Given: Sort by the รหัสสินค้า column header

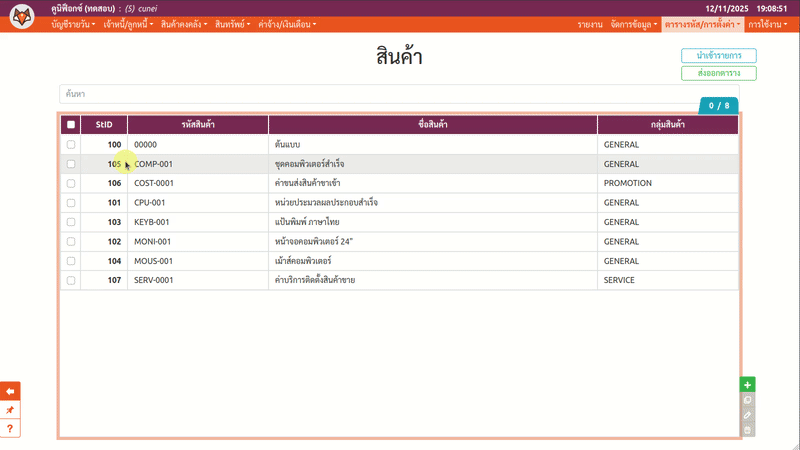Looking at the screenshot, I should click(199, 125).
